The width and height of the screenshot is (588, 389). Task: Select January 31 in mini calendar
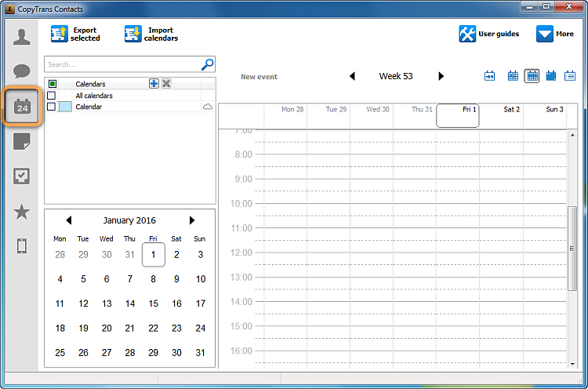[x=200, y=353]
